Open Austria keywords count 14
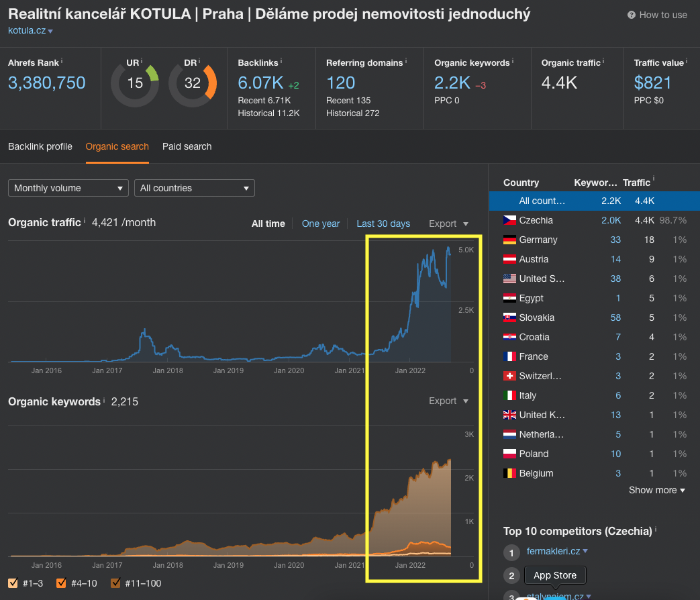Screen dimensions: 700x600 click(616, 259)
